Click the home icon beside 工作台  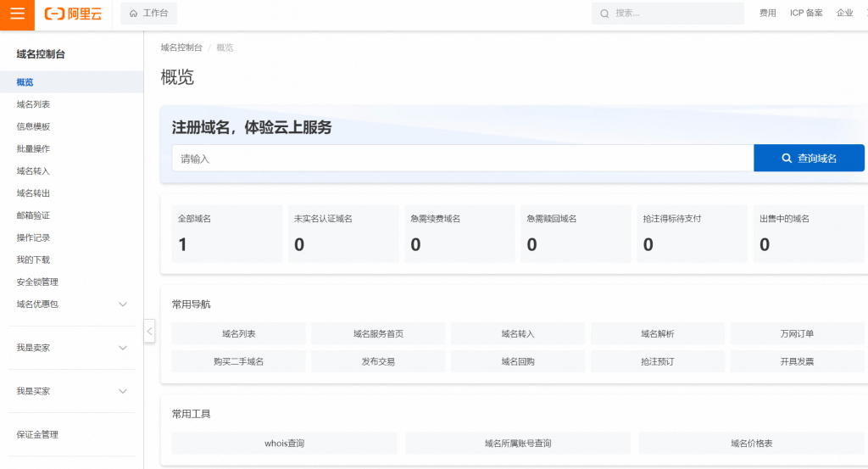pos(133,14)
